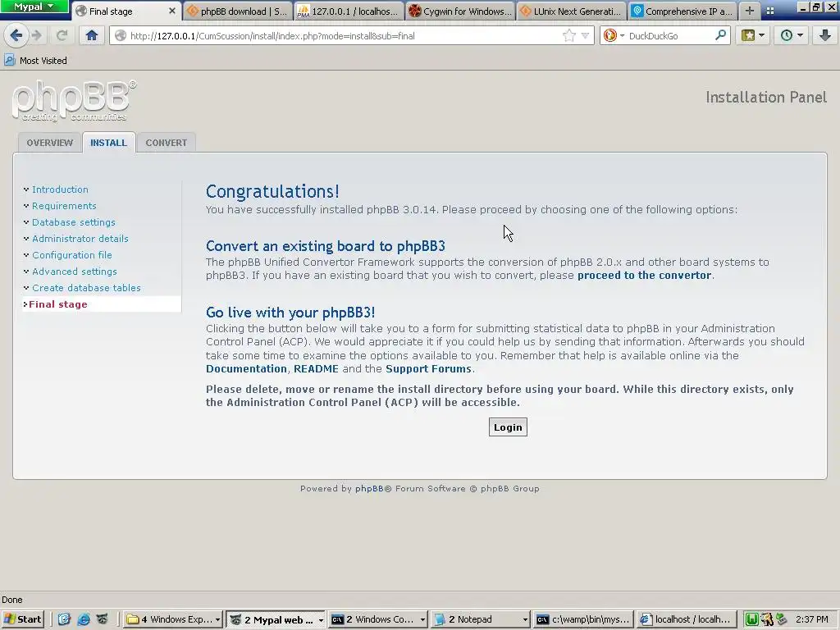Click the green WampServer tray icon
Image resolution: width=840 pixels, height=630 pixels.
(751, 619)
